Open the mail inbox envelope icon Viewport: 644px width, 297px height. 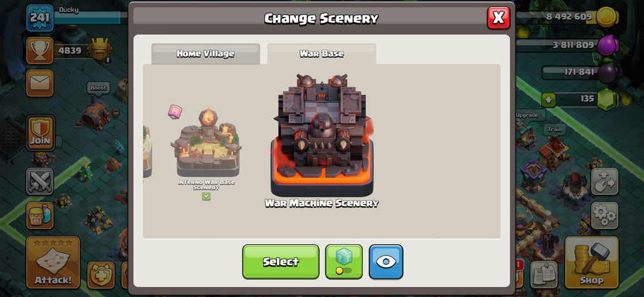click(40, 83)
